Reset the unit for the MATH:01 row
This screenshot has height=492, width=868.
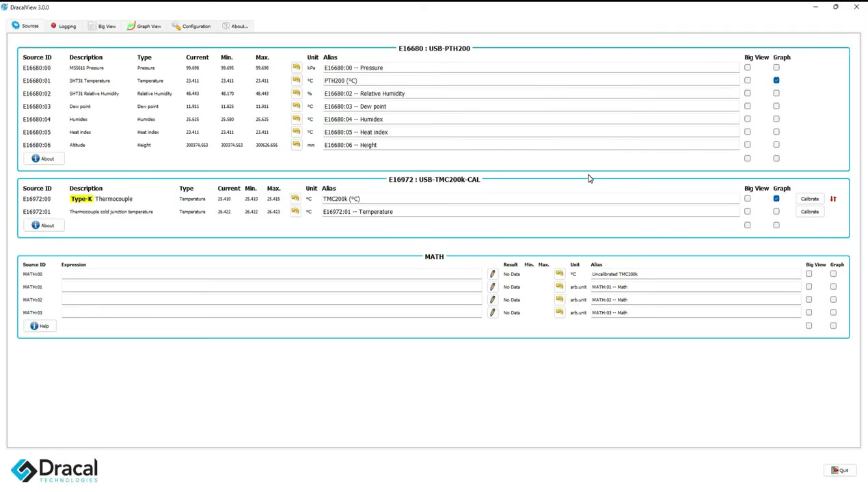coord(559,287)
